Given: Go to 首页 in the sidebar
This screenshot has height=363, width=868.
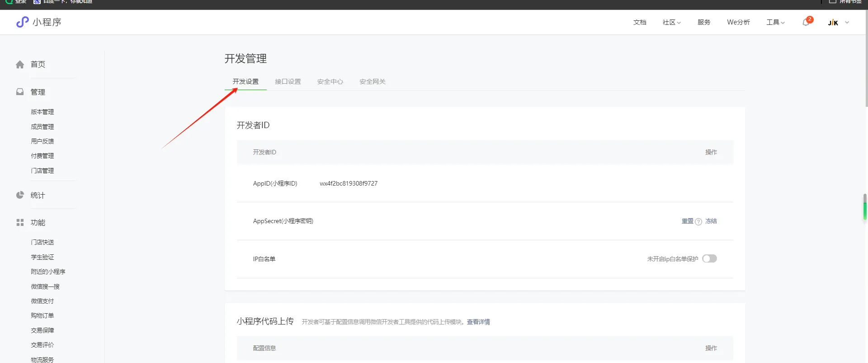Looking at the screenshot, I should pos(38,64).
